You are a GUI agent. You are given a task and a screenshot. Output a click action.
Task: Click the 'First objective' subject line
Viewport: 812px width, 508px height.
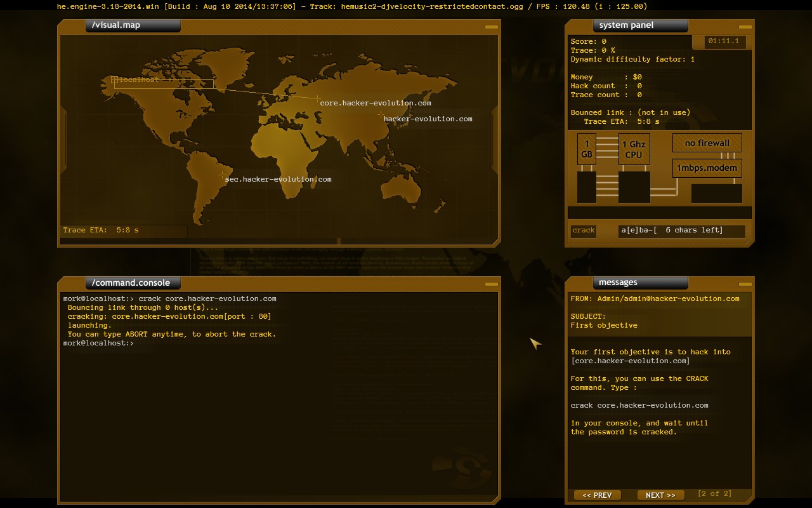point(605,325)
